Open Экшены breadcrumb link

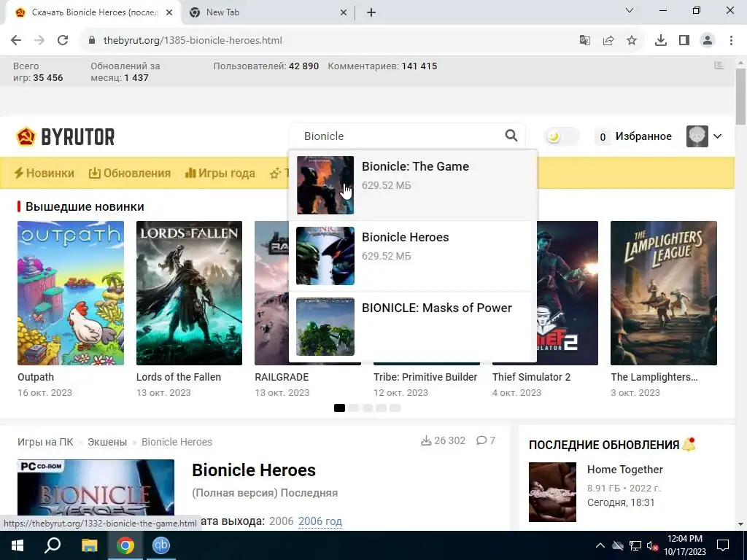107,442
